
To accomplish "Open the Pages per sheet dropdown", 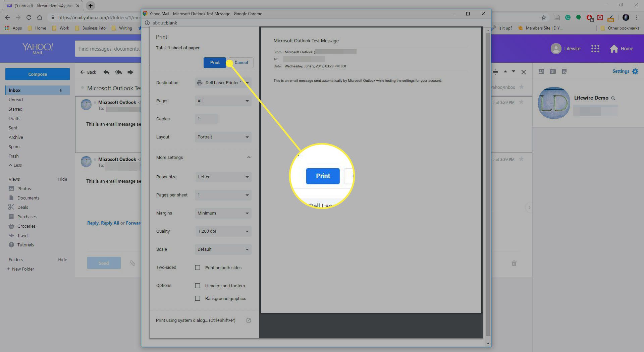I will [x=223, y=195].
